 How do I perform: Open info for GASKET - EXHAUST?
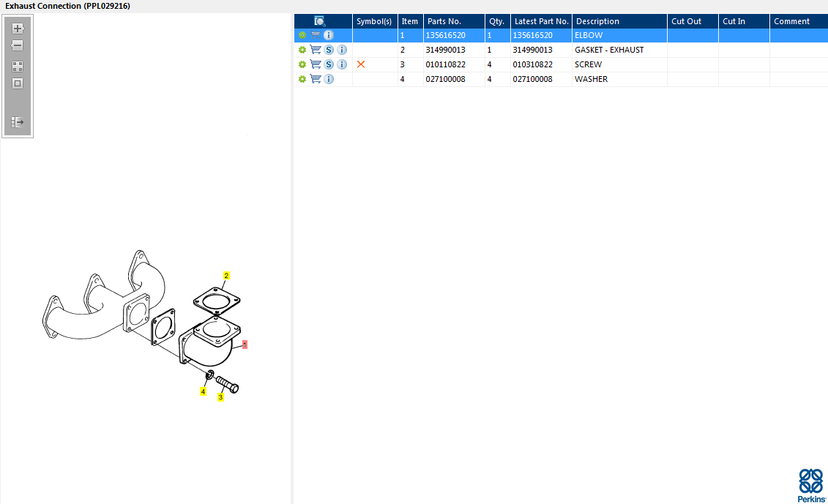(342, 50)
